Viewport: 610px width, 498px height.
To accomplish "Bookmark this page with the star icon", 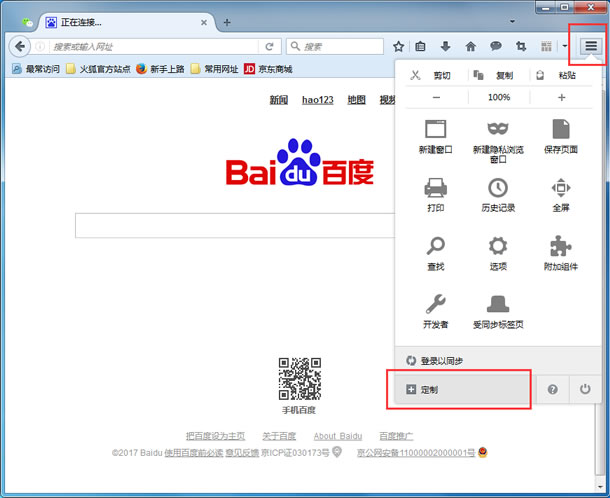I will [398, 47].
